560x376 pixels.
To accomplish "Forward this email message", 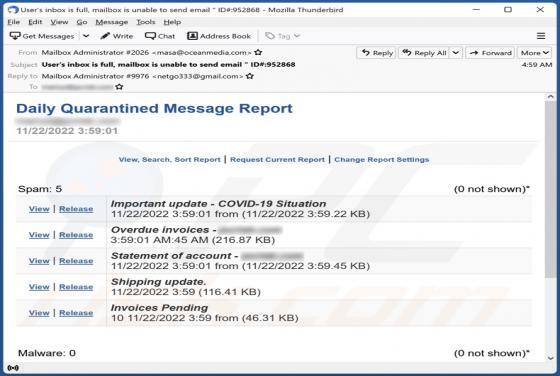I will (x=490, y=53).
